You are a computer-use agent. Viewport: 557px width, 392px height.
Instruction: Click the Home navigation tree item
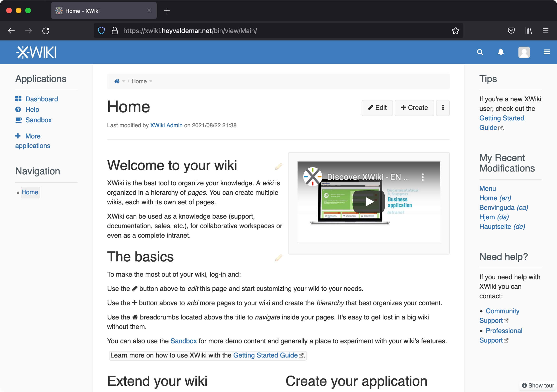[30, 192]
